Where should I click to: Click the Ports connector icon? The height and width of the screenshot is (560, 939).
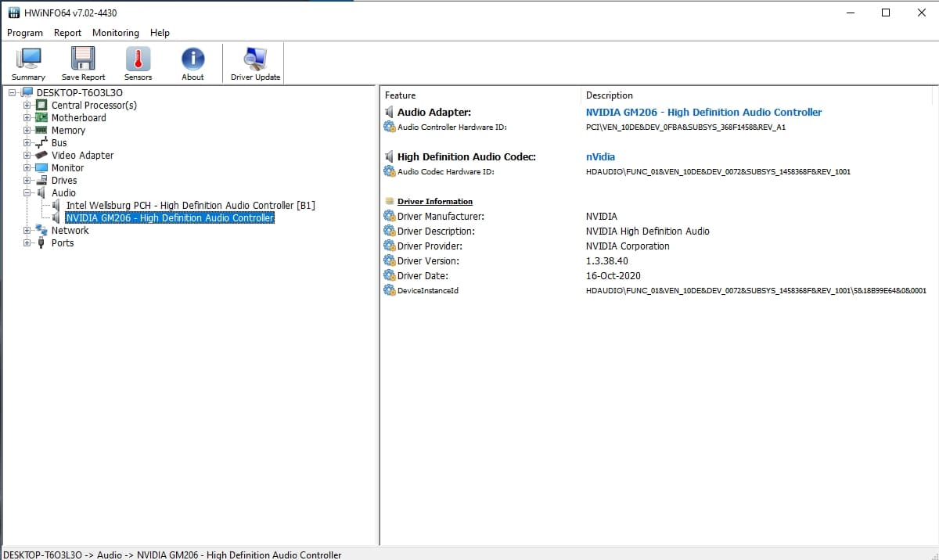click(x=42, y=242)
